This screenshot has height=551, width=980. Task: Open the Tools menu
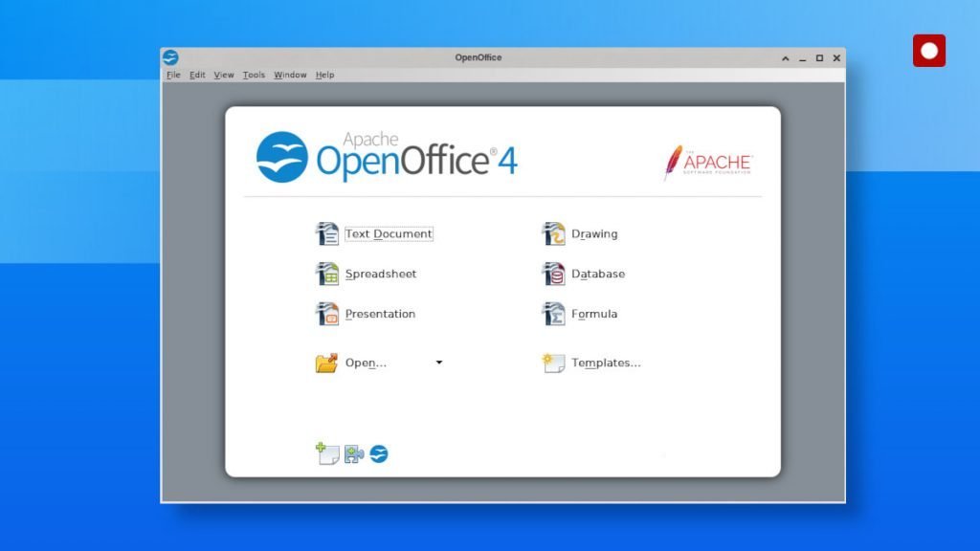tap(254, 75)
